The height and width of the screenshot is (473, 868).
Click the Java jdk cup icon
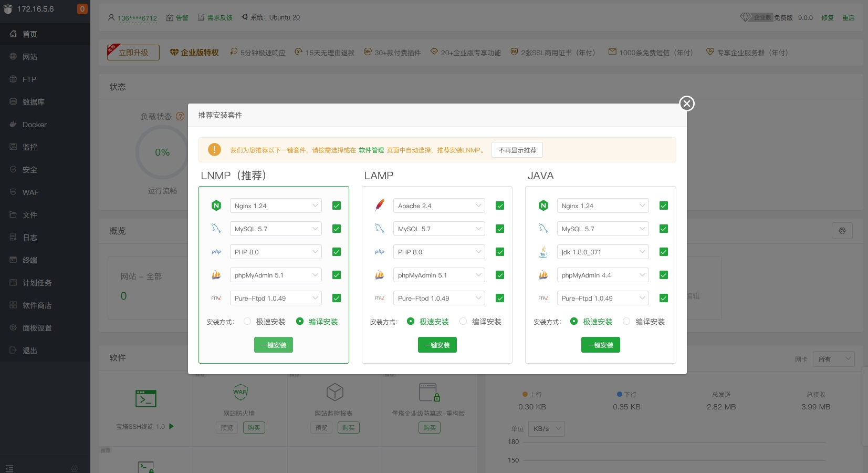pos(543,252)
